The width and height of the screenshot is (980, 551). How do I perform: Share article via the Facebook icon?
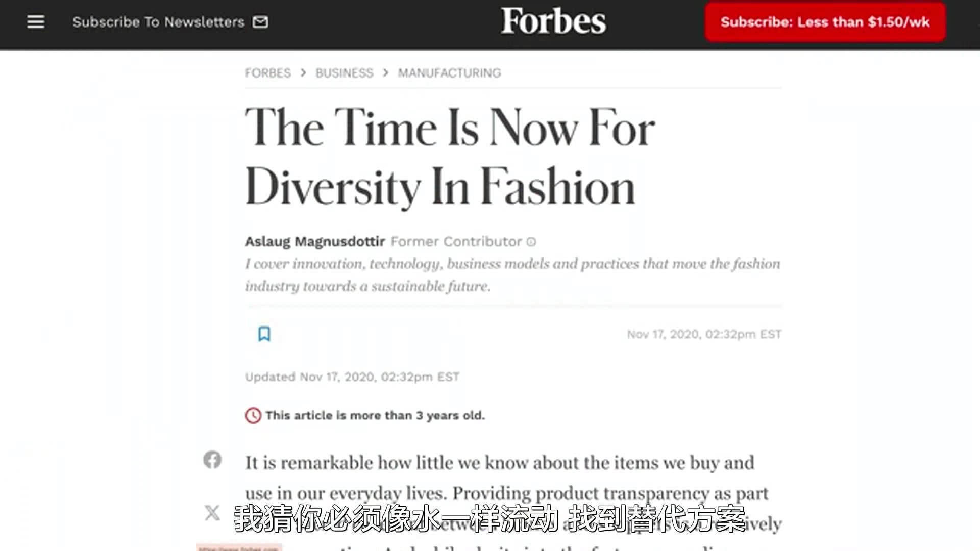pos(212,460)
